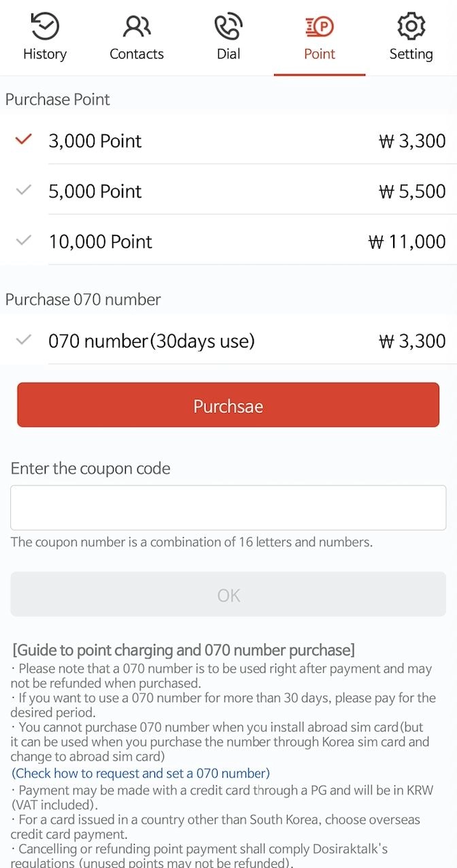Open the 'Check how to request' link
457x868 pixels.
pyautogui.click(x=141, y=773)
